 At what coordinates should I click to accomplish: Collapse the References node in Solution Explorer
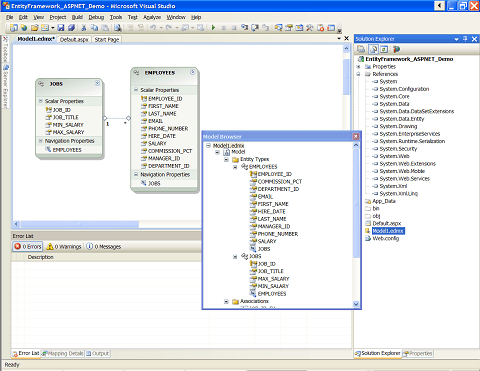[359, 74]
